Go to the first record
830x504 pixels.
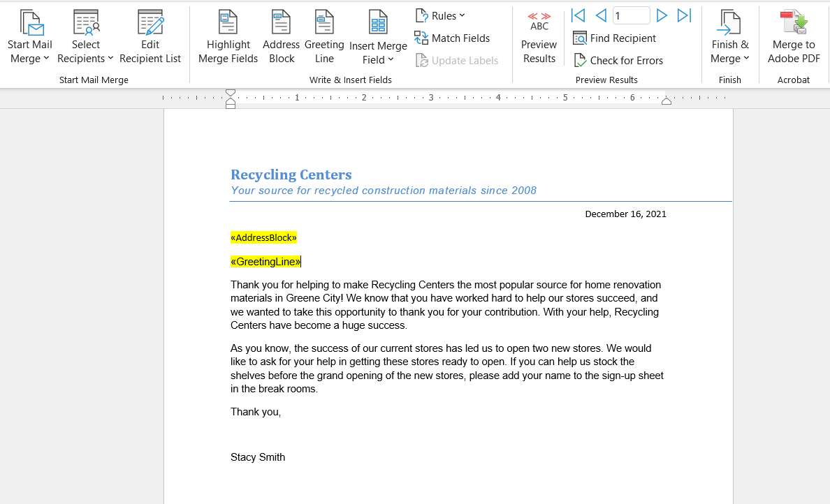click(578, 16)
